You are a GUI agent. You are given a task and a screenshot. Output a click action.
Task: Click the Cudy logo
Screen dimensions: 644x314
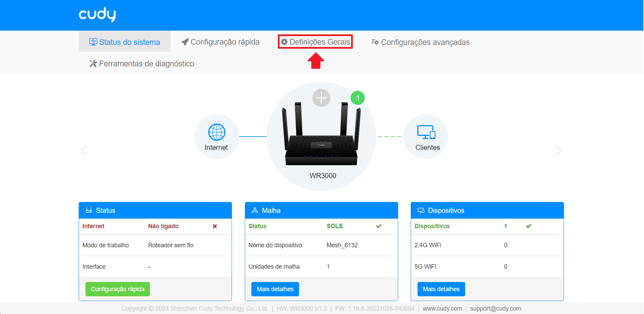coord(97,15)
